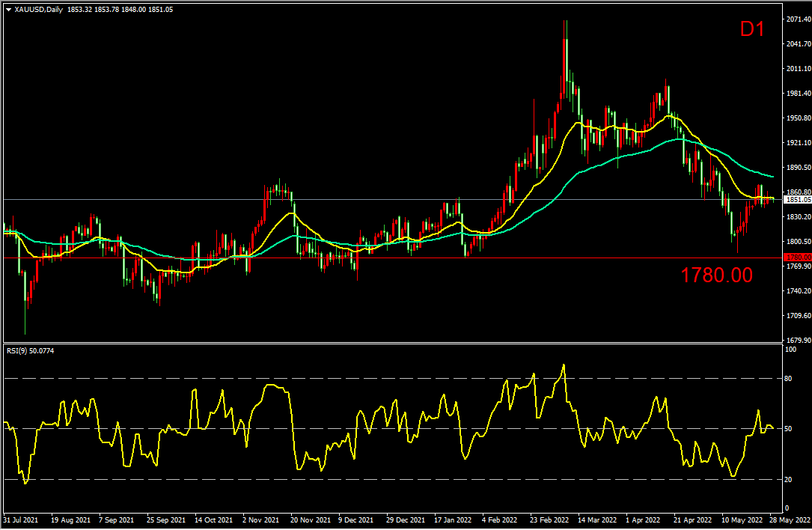Click the RSI scale value 100

point(791,350)
